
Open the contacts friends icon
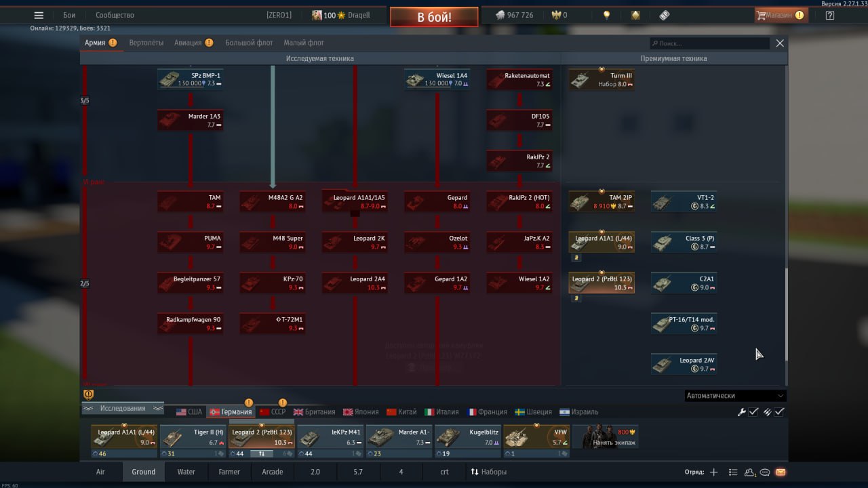tap(750, 472)
